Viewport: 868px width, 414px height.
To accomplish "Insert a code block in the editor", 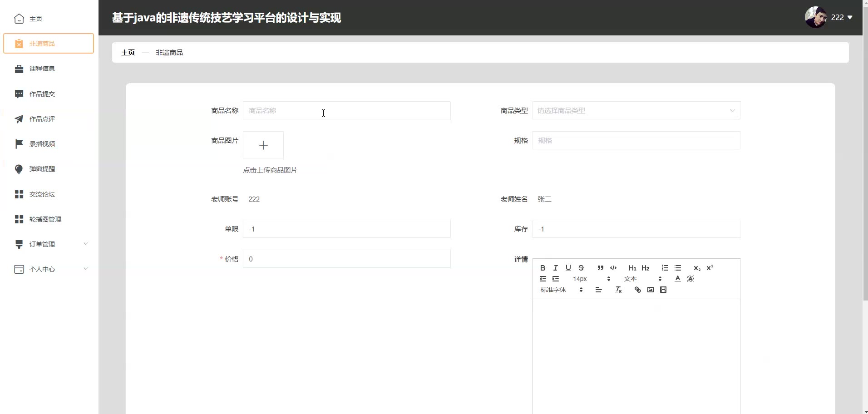I will pos(613,268).
